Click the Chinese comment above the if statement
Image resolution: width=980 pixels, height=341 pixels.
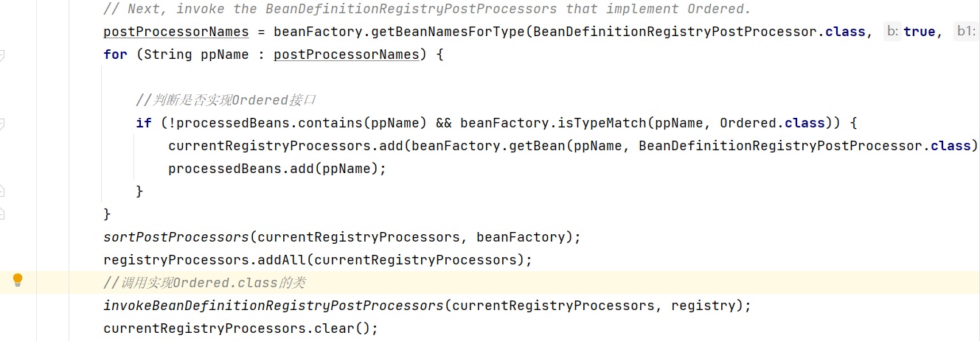pyautogui.click(x=226, y=100)
